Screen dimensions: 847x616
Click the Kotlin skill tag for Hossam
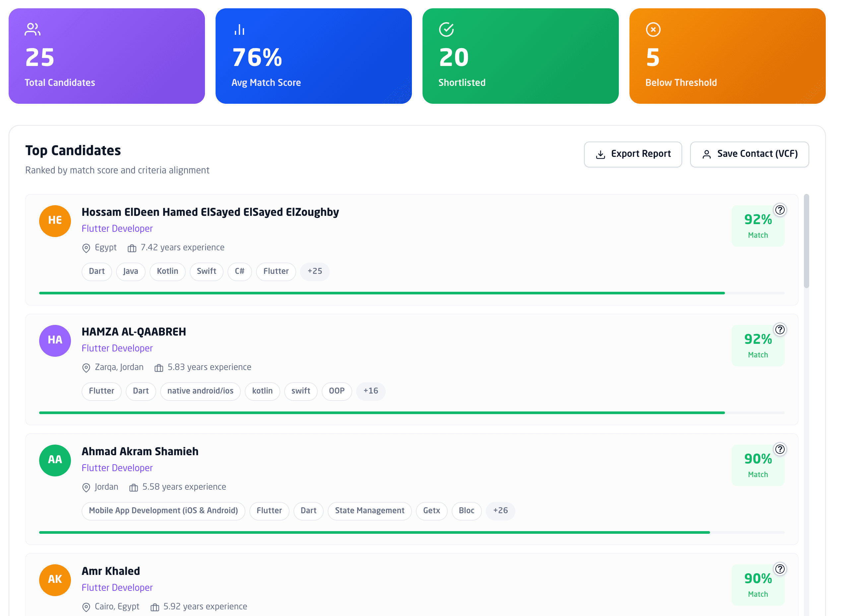(167, 272)
